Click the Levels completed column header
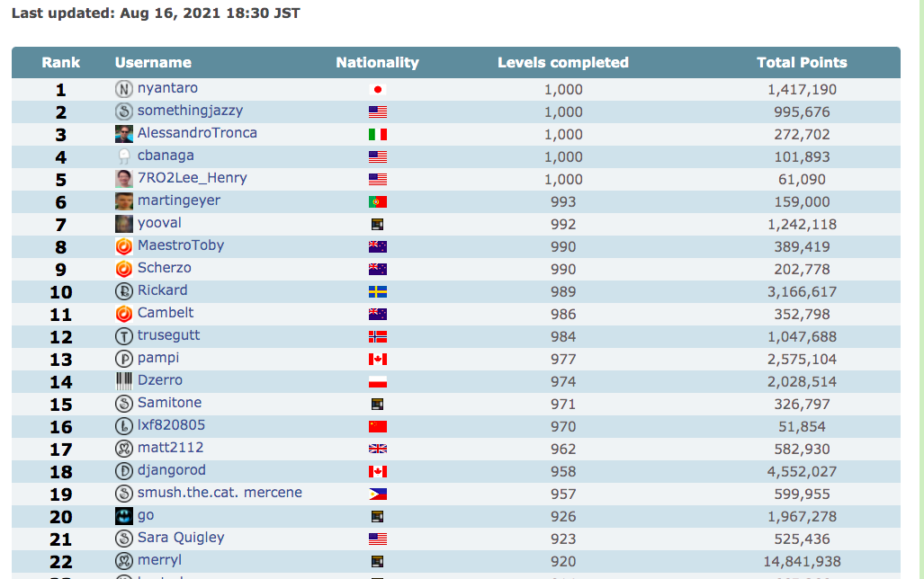Viewport: 924px width, 579px height. click(x=563, y=62)
